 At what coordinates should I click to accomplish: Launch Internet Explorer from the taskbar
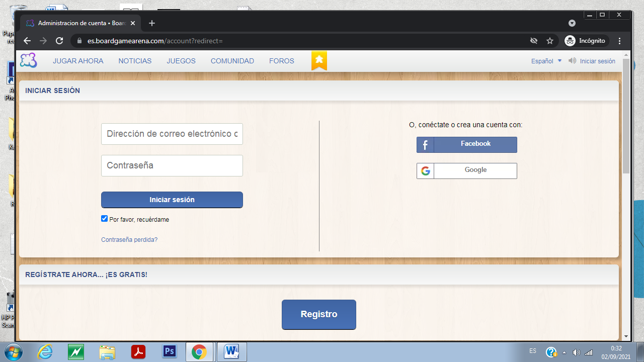[45, 352]
